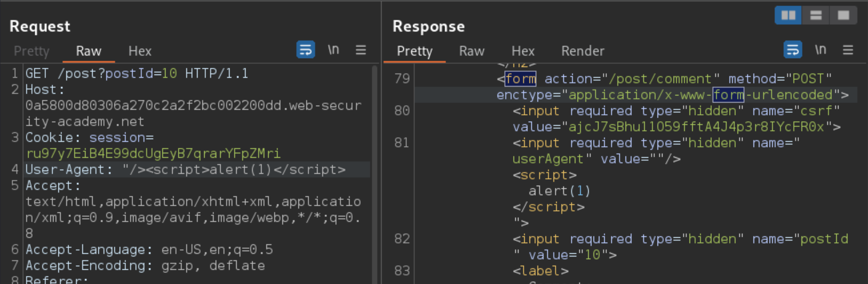Switch Response view to Pretty tab

415,51
